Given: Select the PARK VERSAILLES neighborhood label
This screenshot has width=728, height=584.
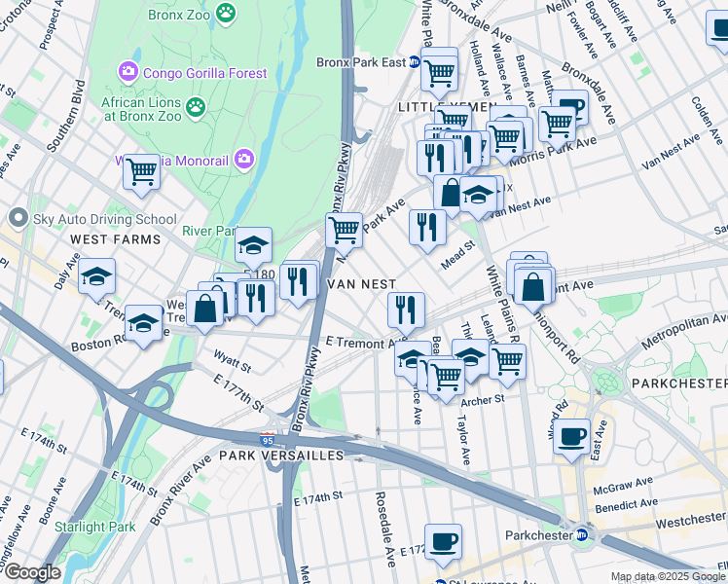Looking at the screenshot, I should [281, 456].
